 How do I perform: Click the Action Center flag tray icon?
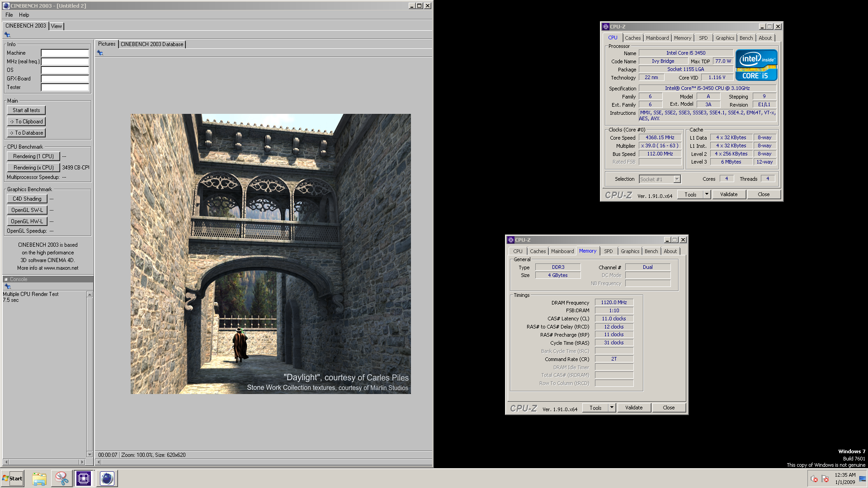825,479
